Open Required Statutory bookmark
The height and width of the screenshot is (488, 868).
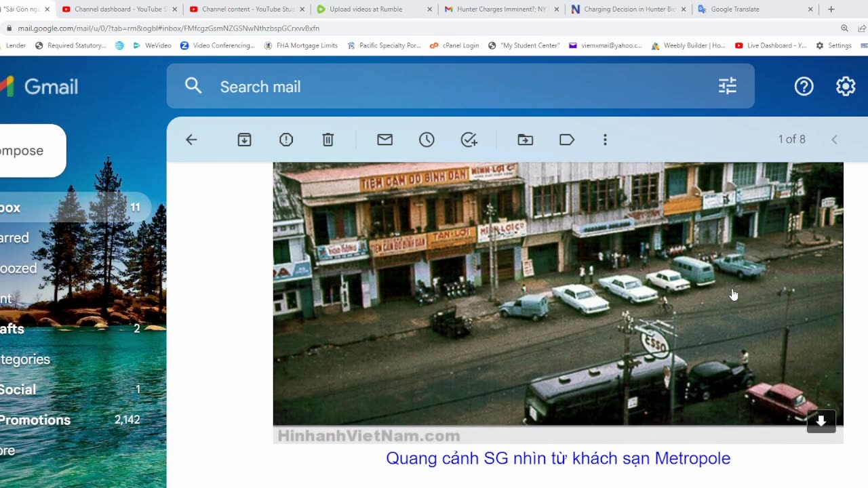click(x=71, y=45)
